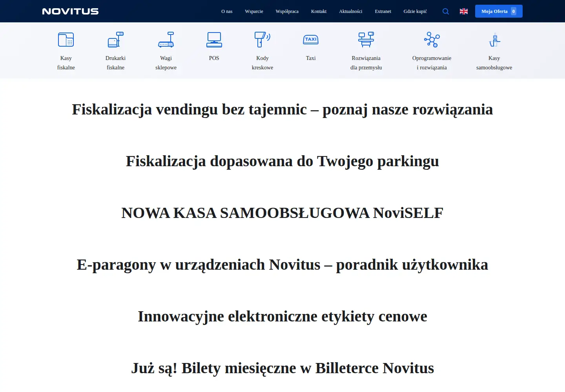Select the Kasy fiskalne cash register icon
The width and height of the screenshot is (565, 392).
(66, 40)
